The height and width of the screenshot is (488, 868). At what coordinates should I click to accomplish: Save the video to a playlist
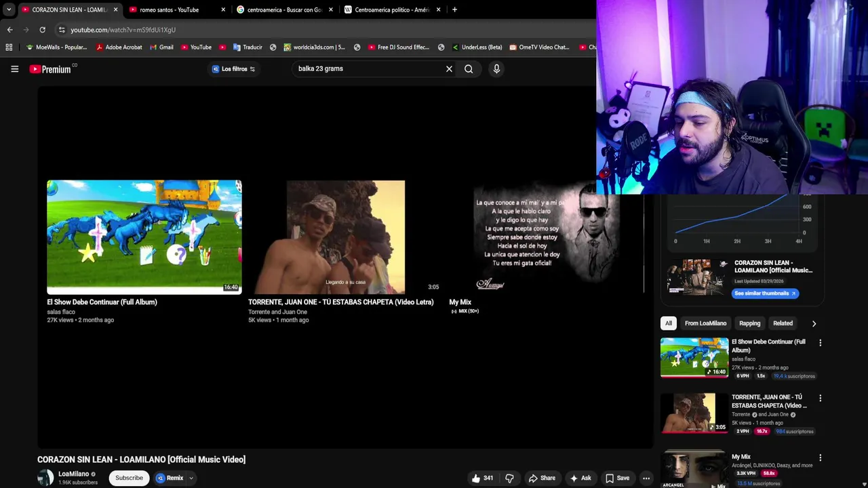pyautogui.click(x=617, y=478)
